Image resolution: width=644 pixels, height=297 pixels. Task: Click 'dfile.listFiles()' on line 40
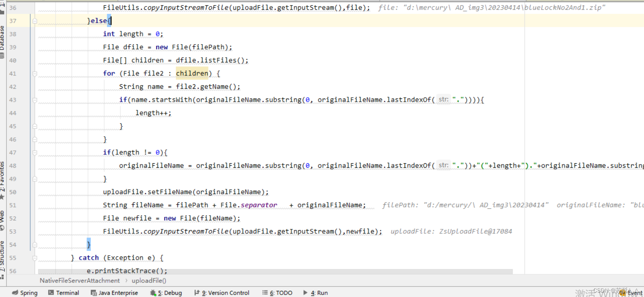click(210, 60)
